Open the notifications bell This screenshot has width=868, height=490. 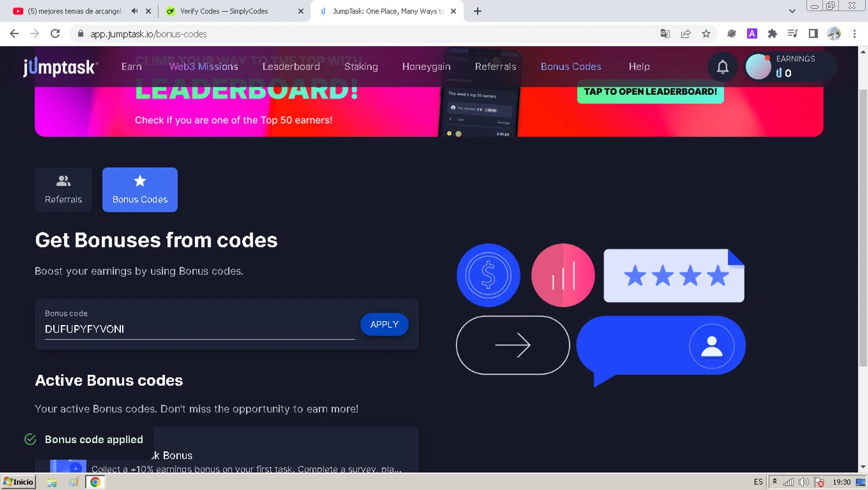pyautogui.click(x=723, y=67)
